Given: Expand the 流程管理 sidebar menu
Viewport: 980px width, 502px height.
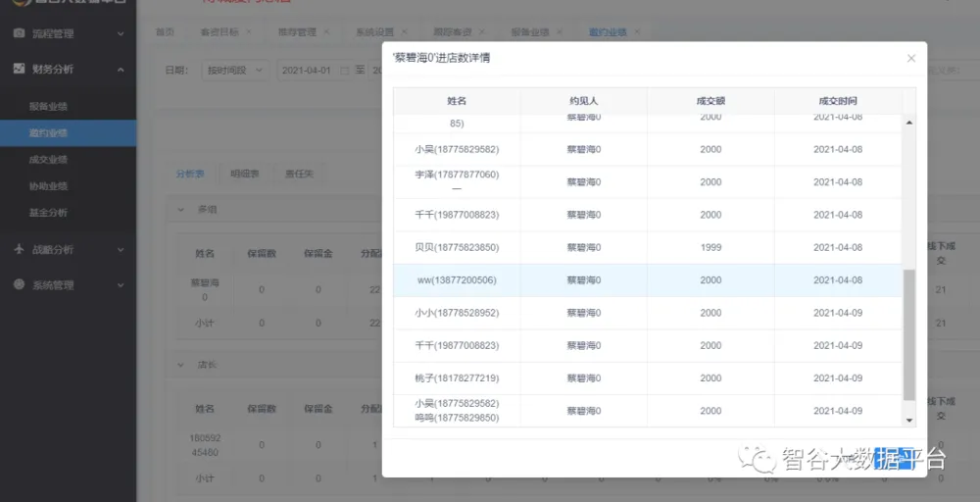Looking at the screenshot, I should coord(121,34).
